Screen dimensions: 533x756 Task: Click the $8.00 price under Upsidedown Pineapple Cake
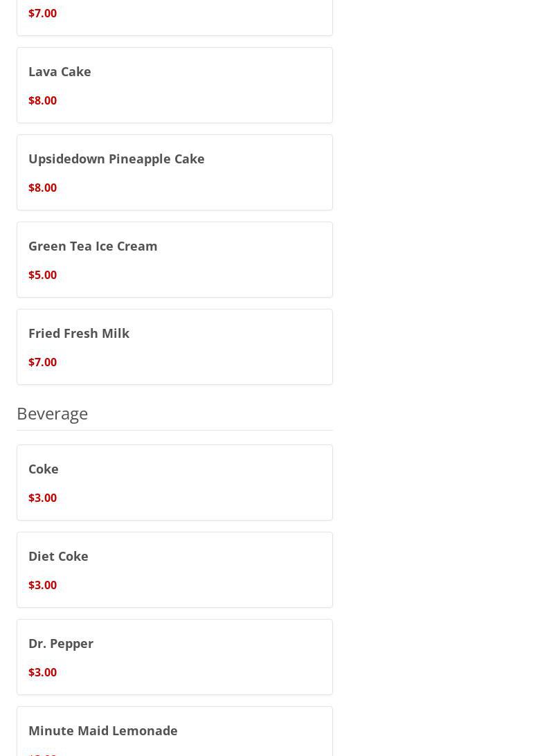42,188
